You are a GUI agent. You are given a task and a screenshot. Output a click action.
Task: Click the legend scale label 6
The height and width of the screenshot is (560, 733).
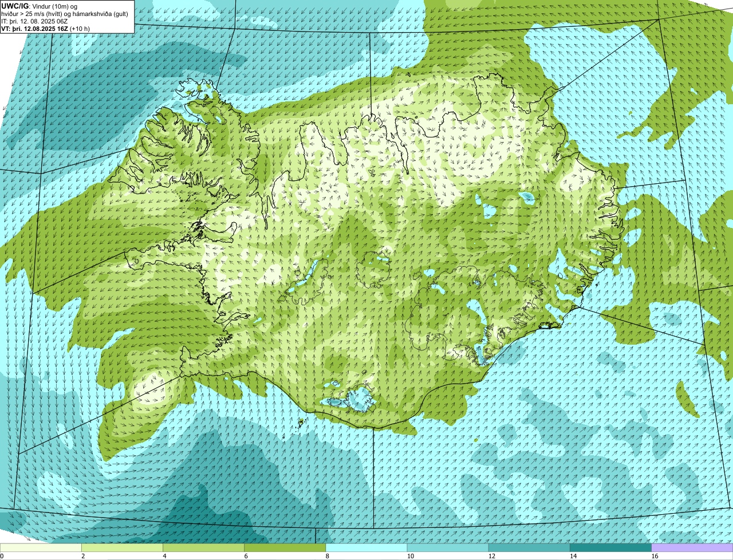(x=246, y=556)
